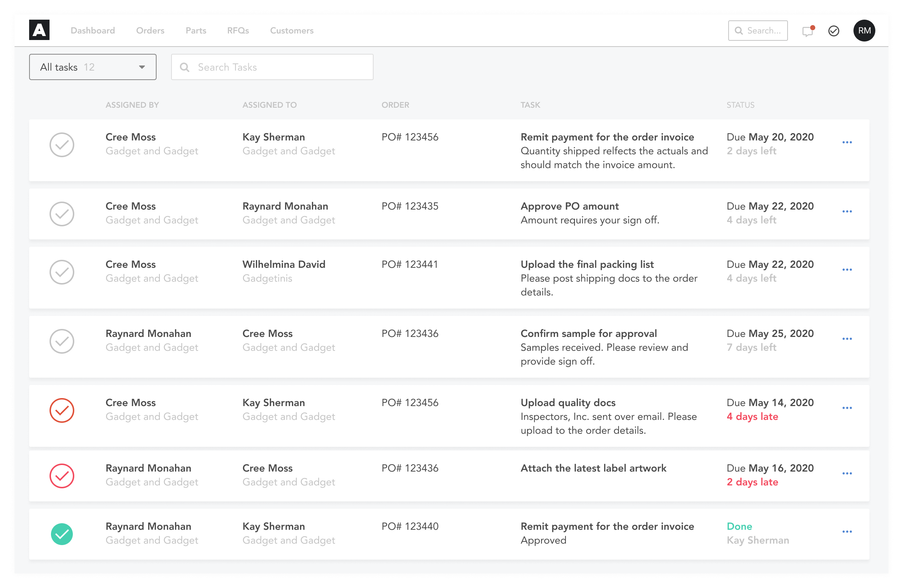
Task: Open more options for Upload quality docs
Action: [x=847, y=408]
